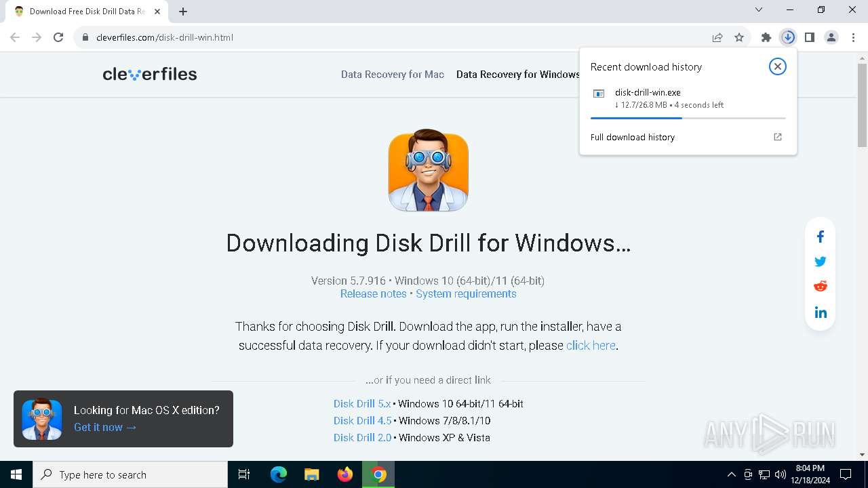Click the taskbar search box
Image resolution: width=868 pixels, height=488 pixels.
130,474
